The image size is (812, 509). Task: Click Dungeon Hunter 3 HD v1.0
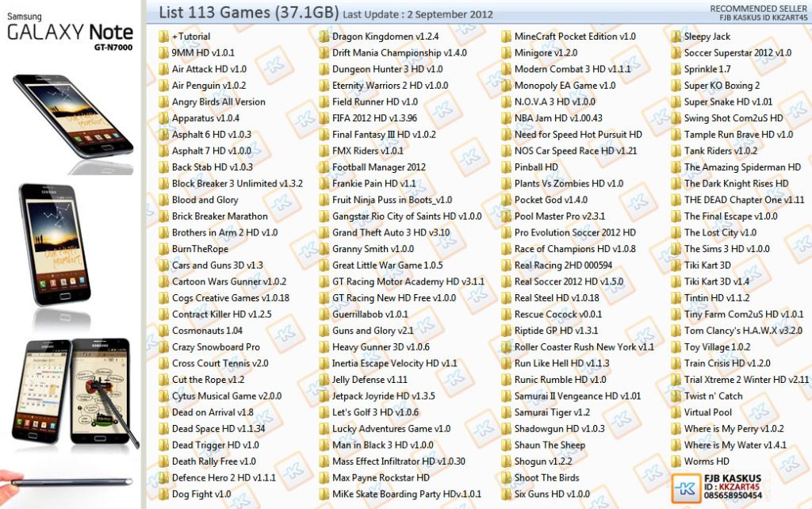click(x=387, y=69)
